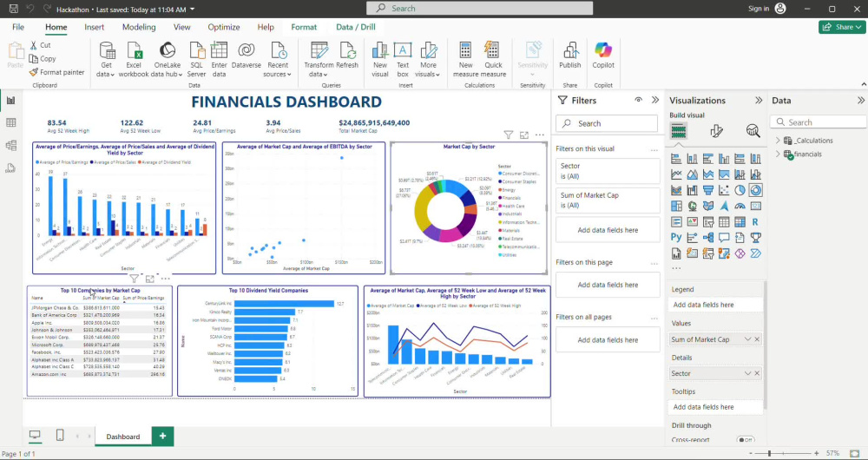
Task: Choose the Treemap visual
Action: pos(676,207)
